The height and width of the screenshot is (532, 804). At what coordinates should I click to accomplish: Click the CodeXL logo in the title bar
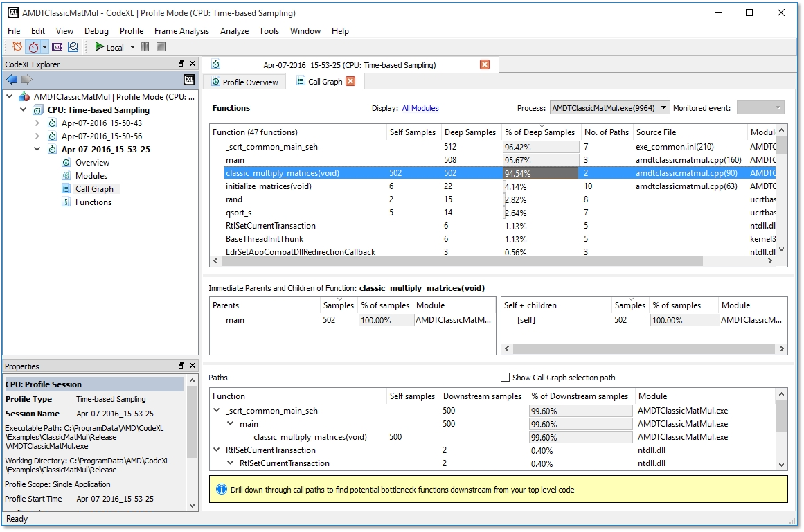pos(13,12)
